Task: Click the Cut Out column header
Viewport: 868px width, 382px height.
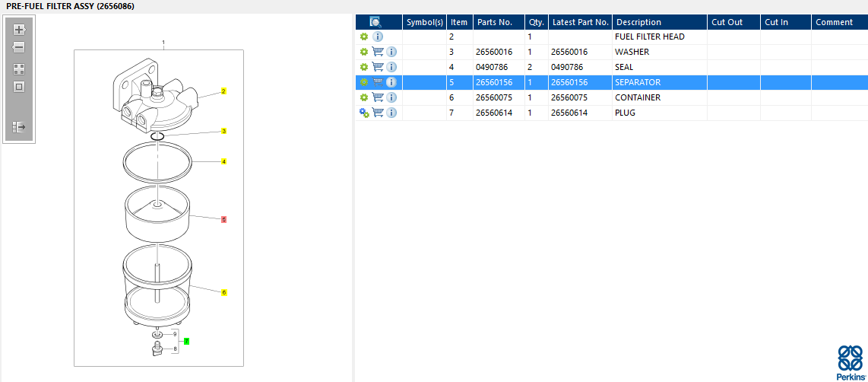Action: [733, 22]
